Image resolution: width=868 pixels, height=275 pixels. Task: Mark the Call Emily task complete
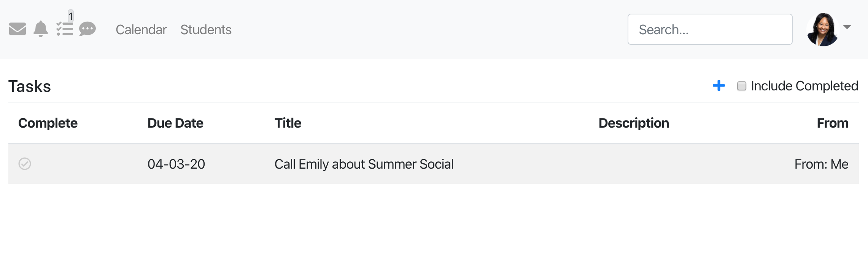click(25, 164)
